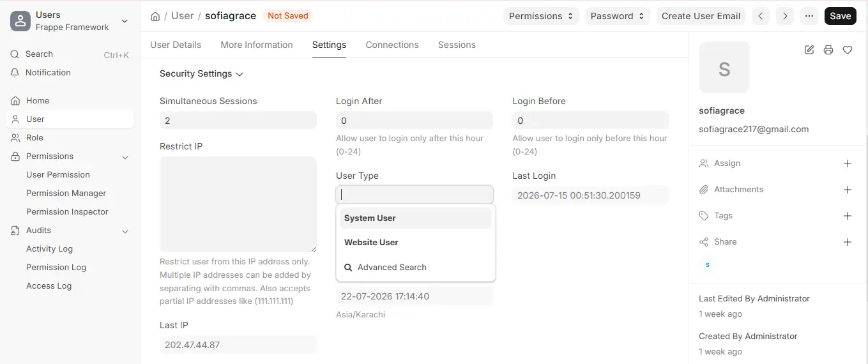Open Permission Manager page
Screen dimensions: 868x364
(x=66, y=193)
